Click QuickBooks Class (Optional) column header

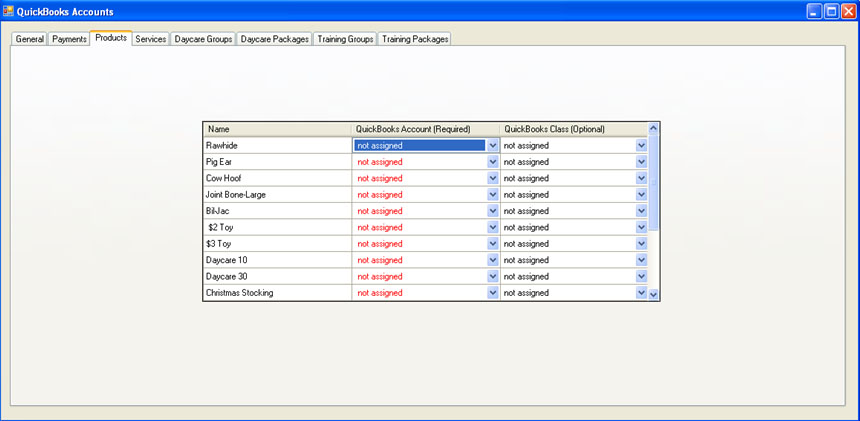574,129
